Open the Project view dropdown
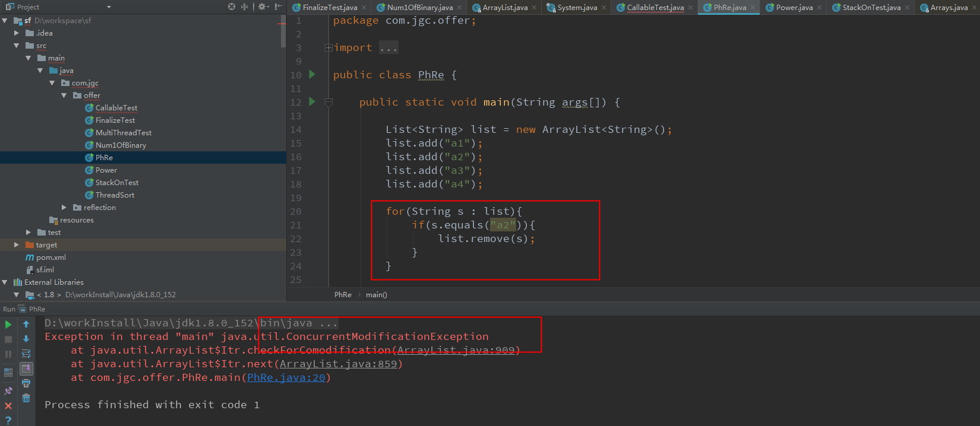 tap(109, 7)
